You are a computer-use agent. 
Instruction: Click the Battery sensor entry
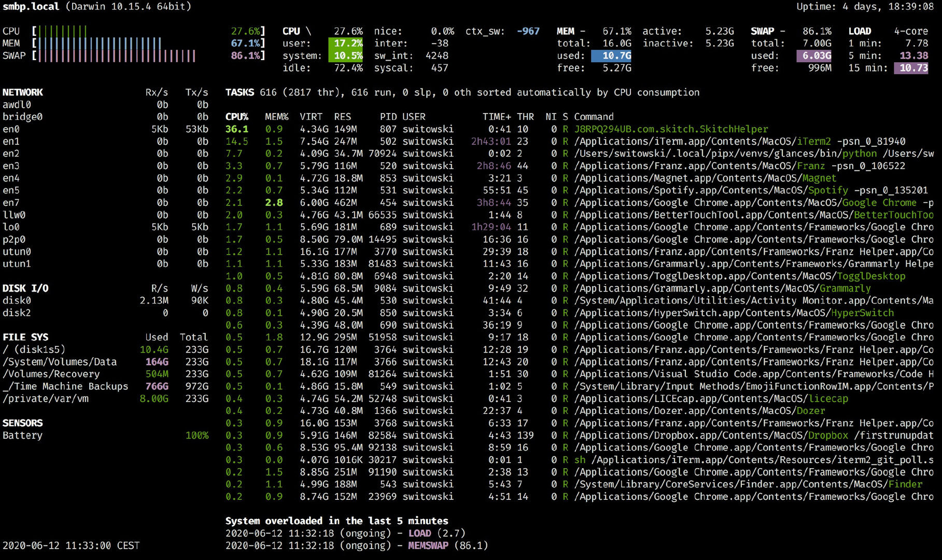pyautogui.click(x=22, y=436)
